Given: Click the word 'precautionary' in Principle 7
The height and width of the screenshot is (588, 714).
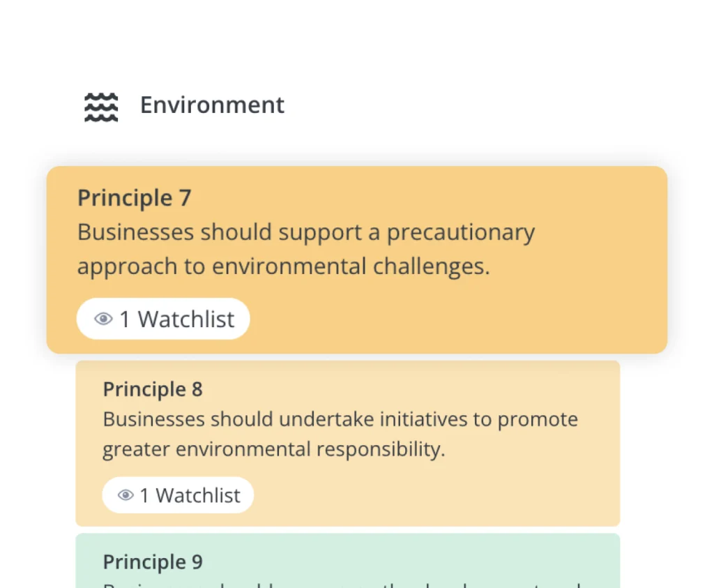Looking at the screenshot, I should coord(461,232).
